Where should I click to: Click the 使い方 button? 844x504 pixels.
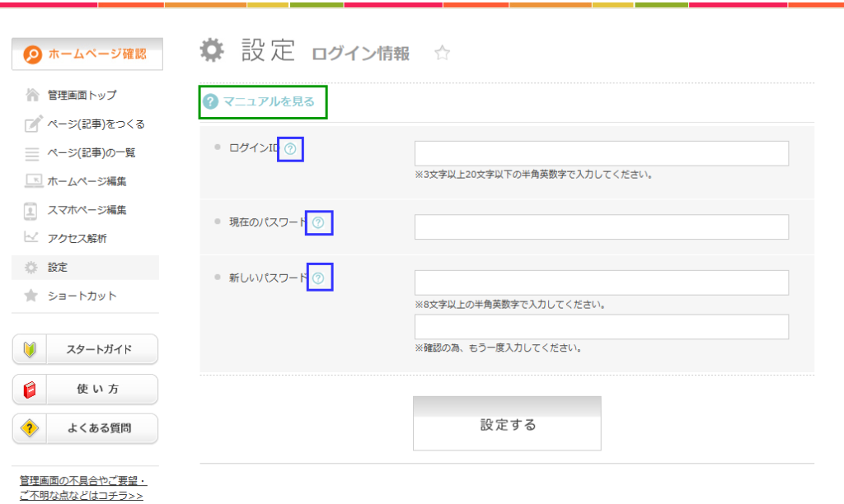(x=85, y=390)
